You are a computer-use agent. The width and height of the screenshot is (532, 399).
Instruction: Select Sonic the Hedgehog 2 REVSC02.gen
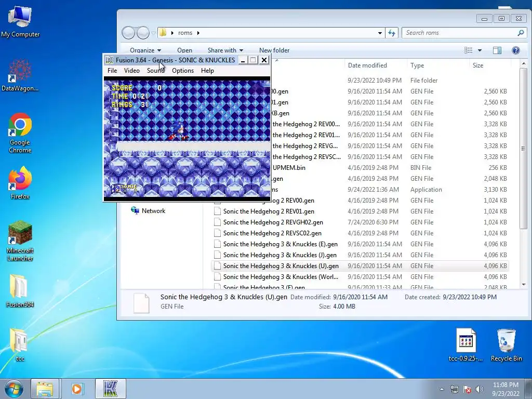[x=360, y=233]
